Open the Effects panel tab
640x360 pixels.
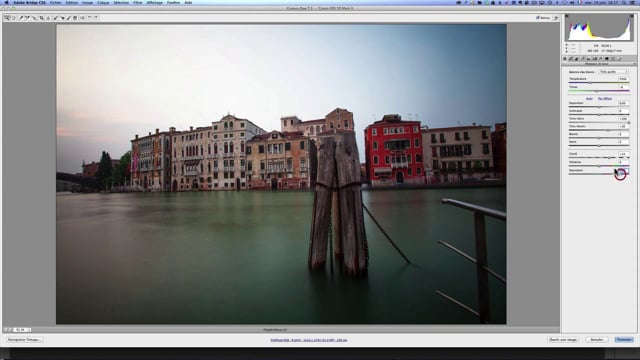601,59
